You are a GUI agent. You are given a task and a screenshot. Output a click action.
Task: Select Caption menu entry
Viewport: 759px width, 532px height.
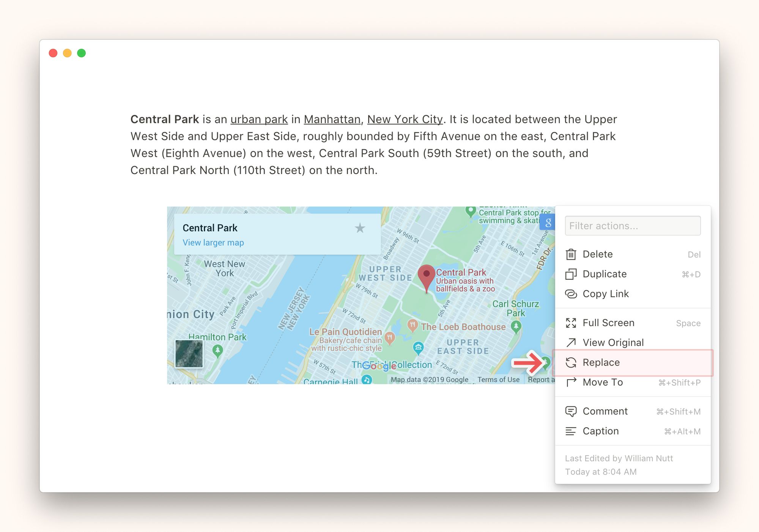[x=633, y=431]
